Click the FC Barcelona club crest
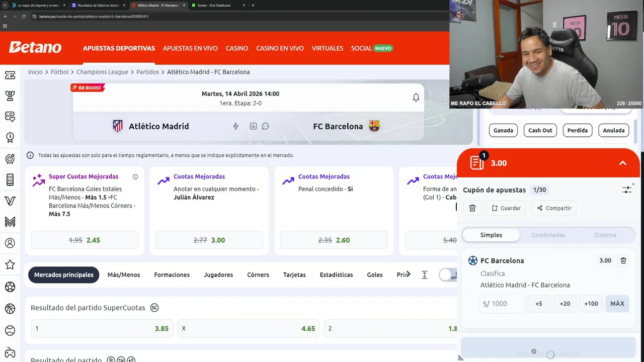The width and height of the screenshot is (644, 362). [374, 126]
